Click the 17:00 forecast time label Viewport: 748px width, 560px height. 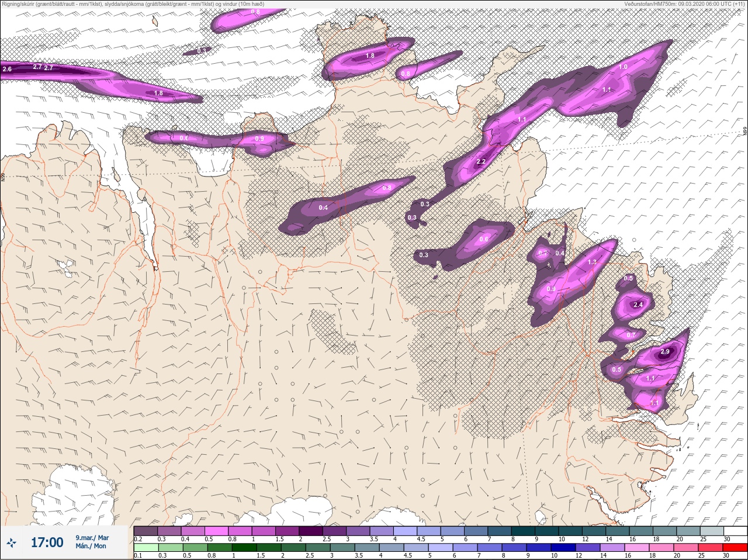[47, 542]
